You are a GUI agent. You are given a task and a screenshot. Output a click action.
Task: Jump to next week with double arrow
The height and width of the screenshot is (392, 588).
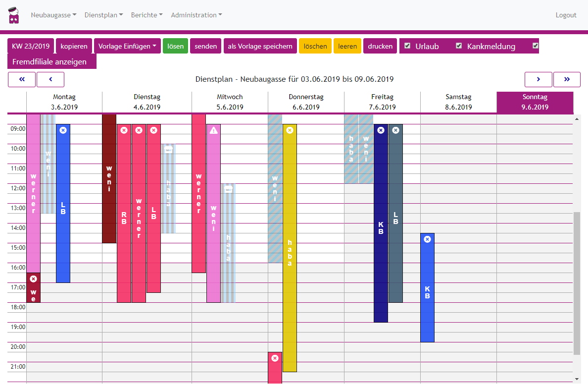(567, 79)
